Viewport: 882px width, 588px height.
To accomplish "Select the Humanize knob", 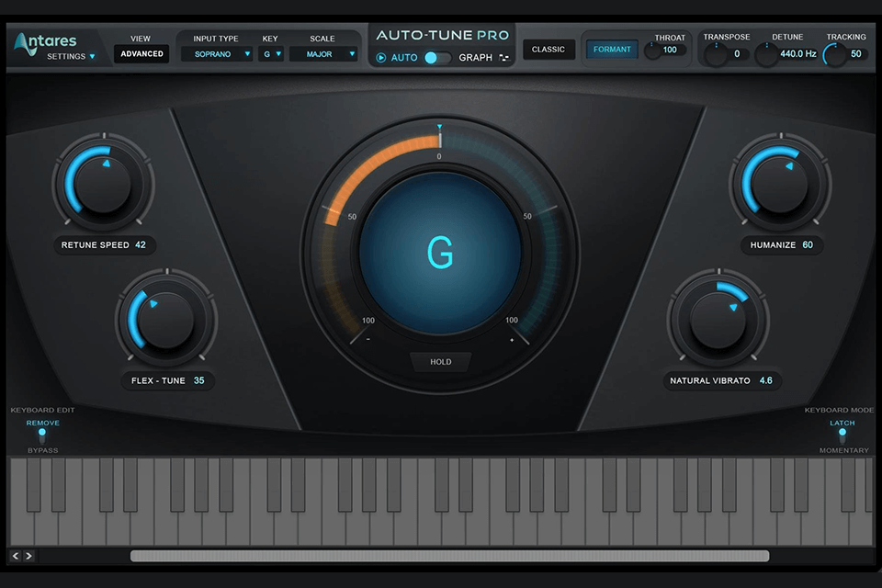I will pyautogui.click(x=780, y=181).
